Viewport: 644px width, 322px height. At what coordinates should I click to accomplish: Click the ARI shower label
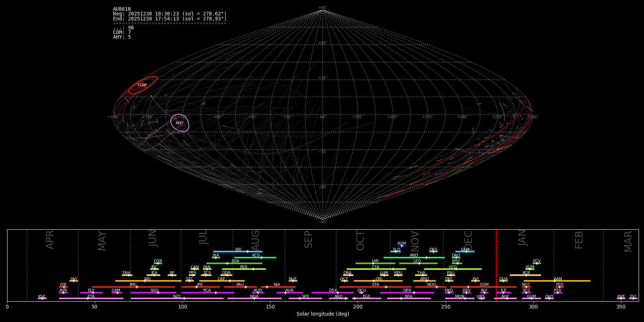147,279
